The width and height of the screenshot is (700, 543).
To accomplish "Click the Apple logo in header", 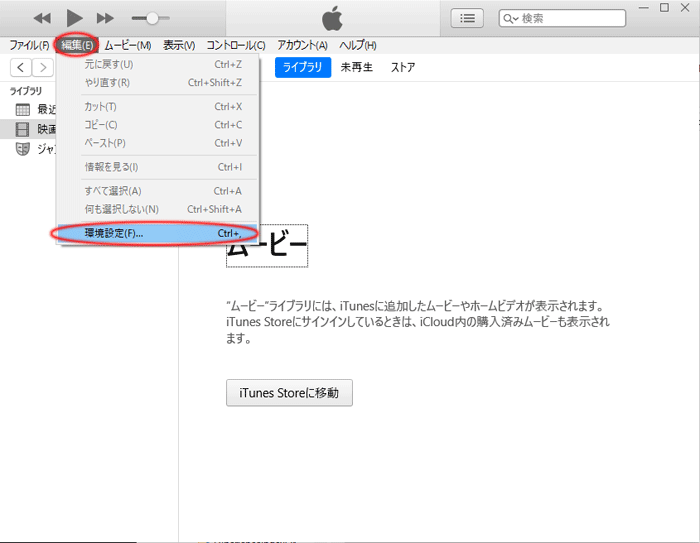I will pos(332,19).
